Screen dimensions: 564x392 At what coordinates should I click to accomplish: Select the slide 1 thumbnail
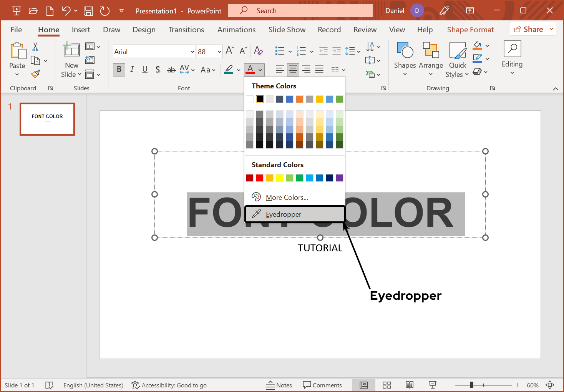click(x=47, y=119)
